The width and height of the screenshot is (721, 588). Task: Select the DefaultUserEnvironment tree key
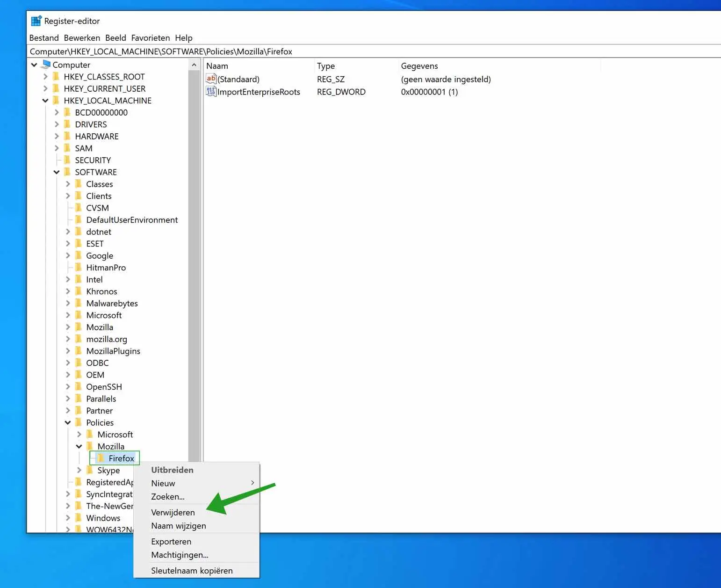(x=132, y=220)
